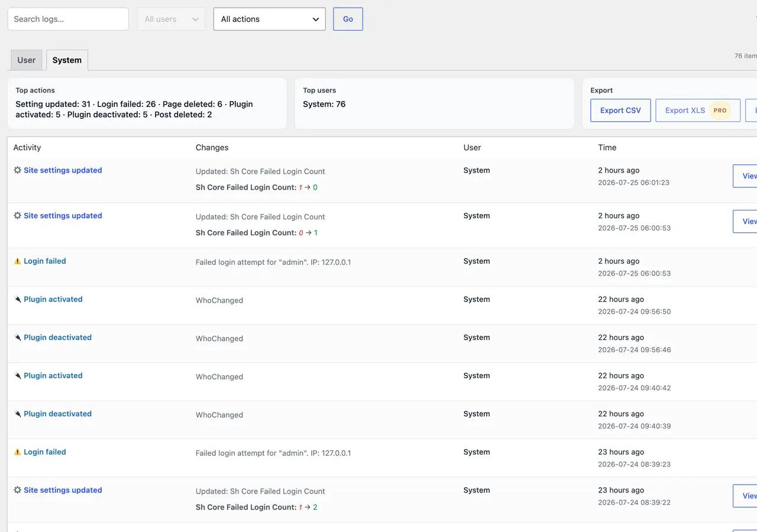Click WhoChanged text in 09:56:50 row
Viewport: 757px width, 532px height.
tap(219, 300)
